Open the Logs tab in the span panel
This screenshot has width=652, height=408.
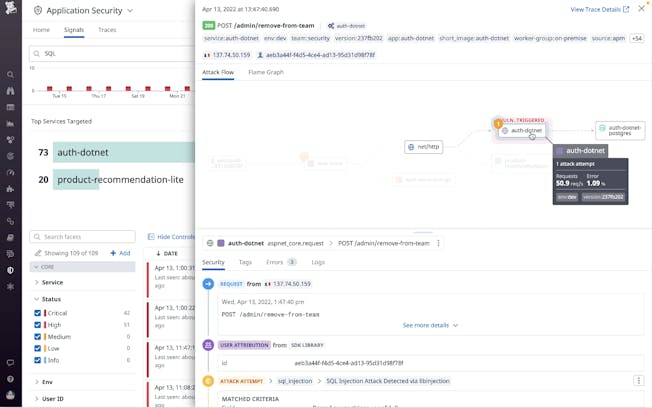coord(318,262)
